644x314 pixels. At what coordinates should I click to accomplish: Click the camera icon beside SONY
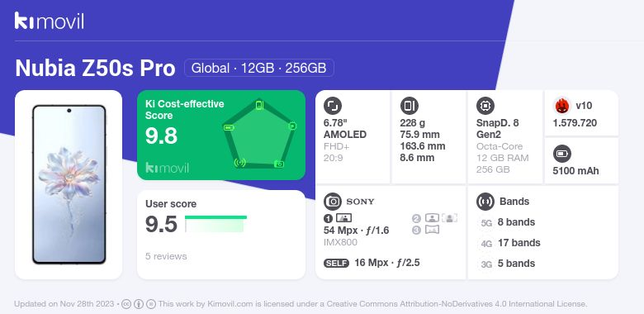(333, 202)
